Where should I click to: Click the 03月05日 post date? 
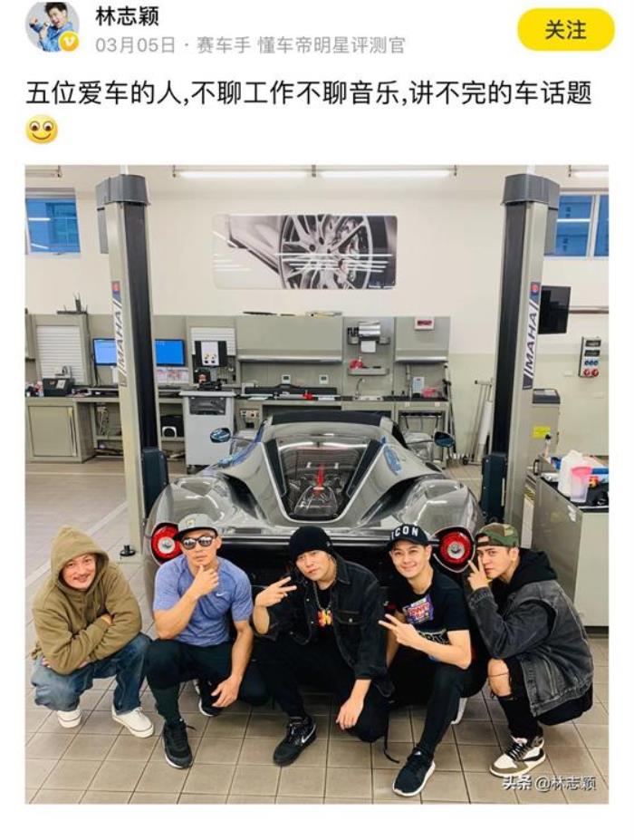coord(136,45)
